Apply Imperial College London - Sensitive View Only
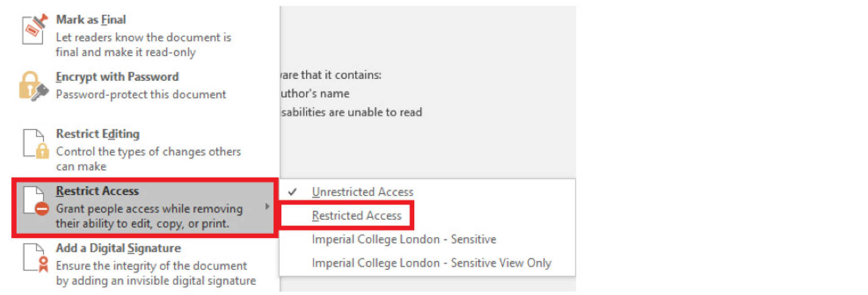The image size is (868, 295). point(431,263)
